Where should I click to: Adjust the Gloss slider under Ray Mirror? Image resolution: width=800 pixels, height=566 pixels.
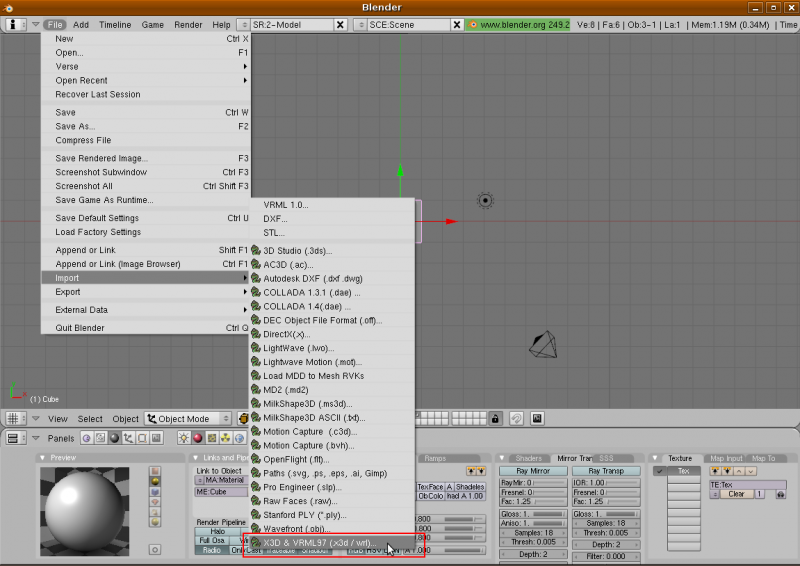click(533, 514)
